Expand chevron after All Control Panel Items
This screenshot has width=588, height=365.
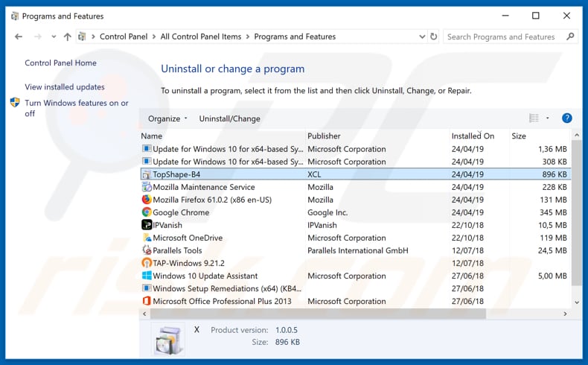pyautogui.click(x=248, y=36)
